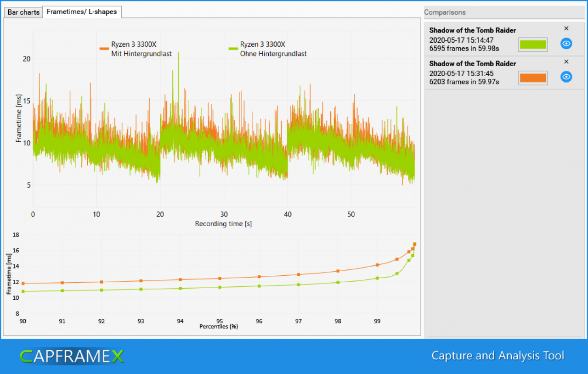
Task: Click the CapFrameX logo
Action: pos(72,356)
